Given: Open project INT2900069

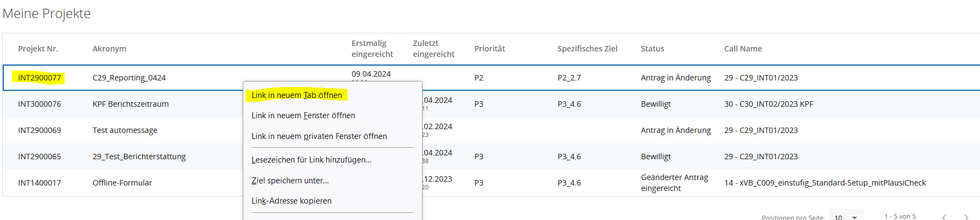Looking at the screenshot, I should pyautogui.click(x=39, y=130).
